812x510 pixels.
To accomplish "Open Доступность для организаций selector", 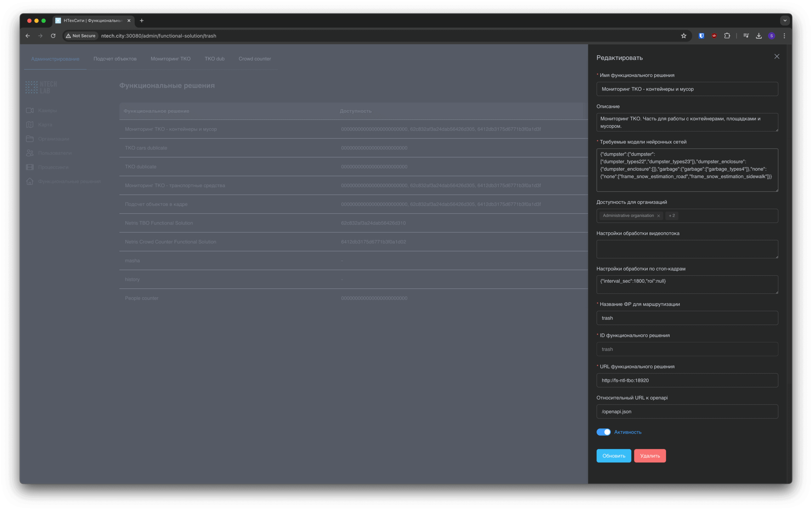I will [x=726, y=216].
